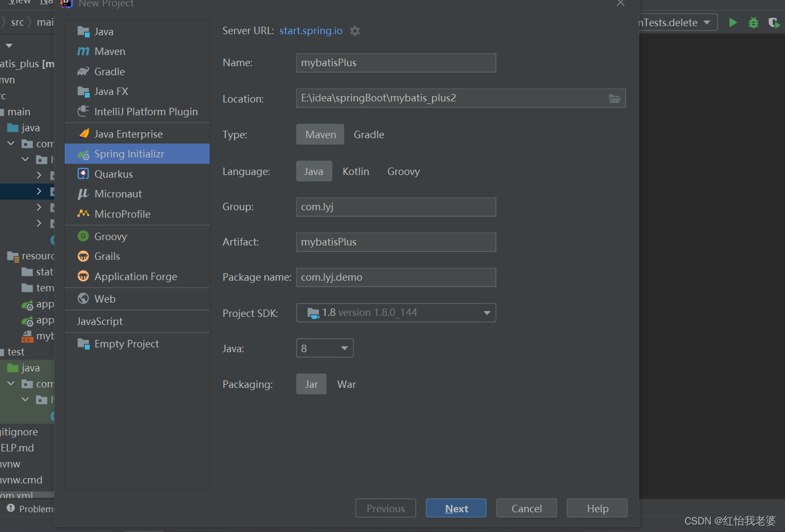Screen dimensions: 785x532
Task: Choose Kotlin as the language
Action: (356, 171)
